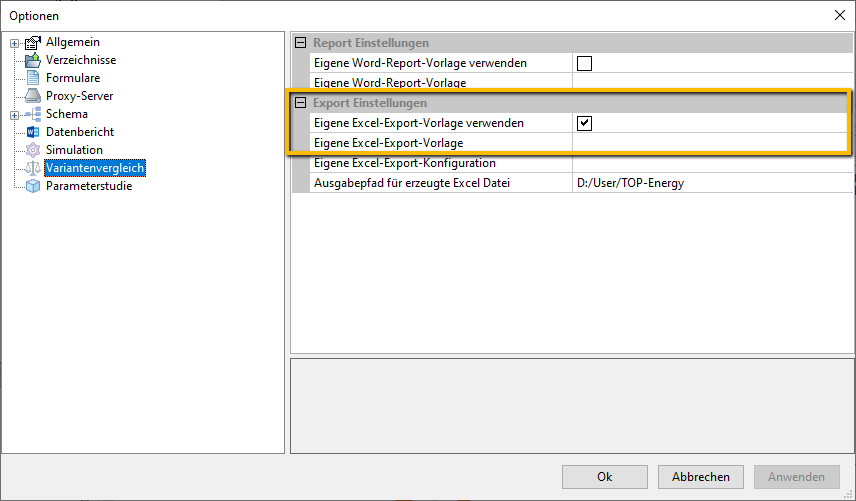Select Variantenvergleich in the options tree
This screenshot has height=501, width=856.
coord(95,168)
